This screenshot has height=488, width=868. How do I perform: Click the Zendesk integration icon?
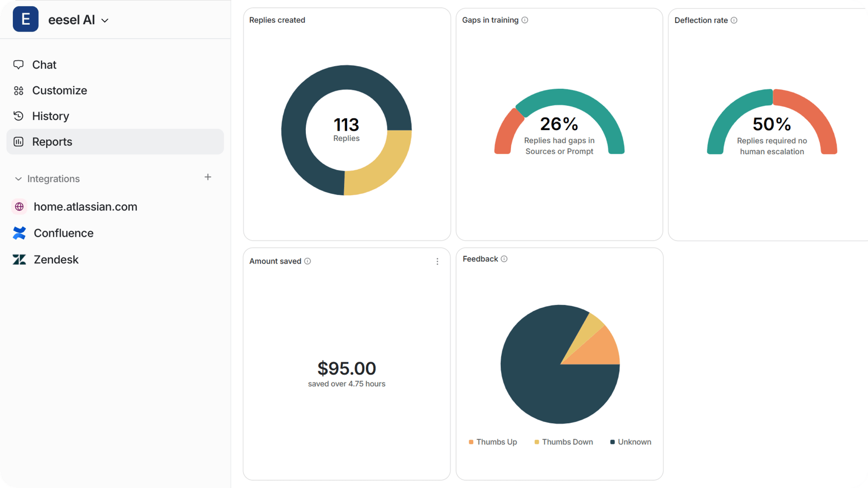19,259
